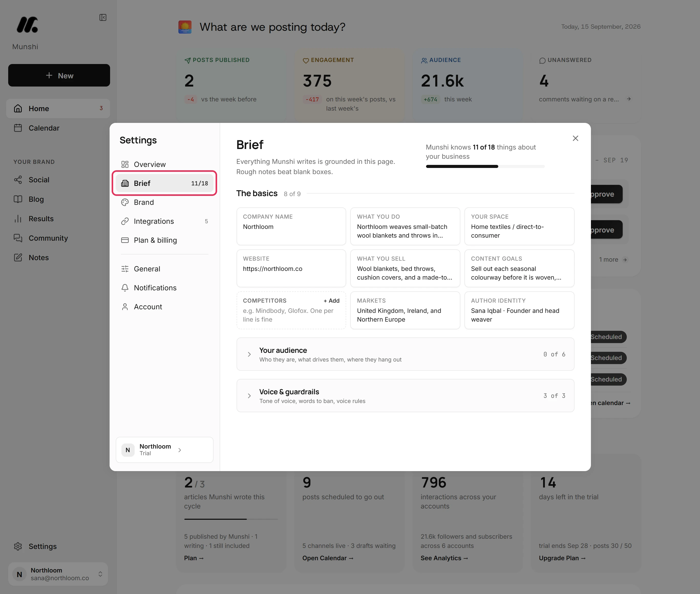Click the Home house icon
The image size is (700, 594).
tap(18, 108)
